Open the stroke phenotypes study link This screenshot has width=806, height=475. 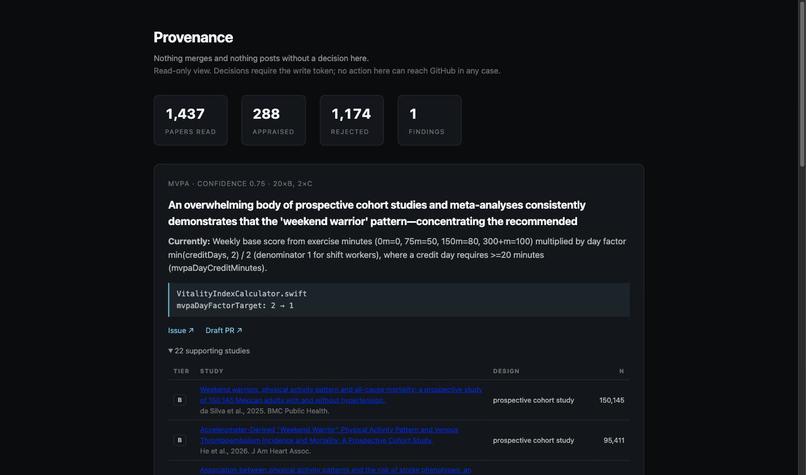point(335,470)
